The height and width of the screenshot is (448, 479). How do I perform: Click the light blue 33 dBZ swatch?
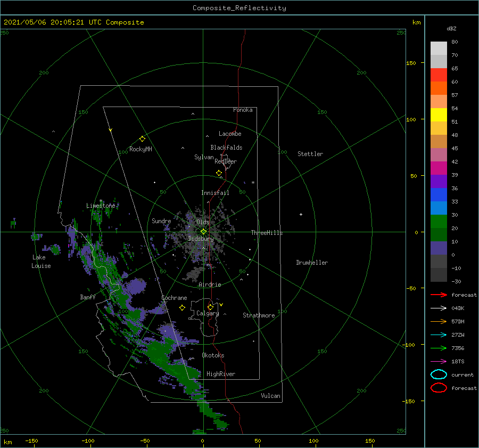[x=439, y=208]
